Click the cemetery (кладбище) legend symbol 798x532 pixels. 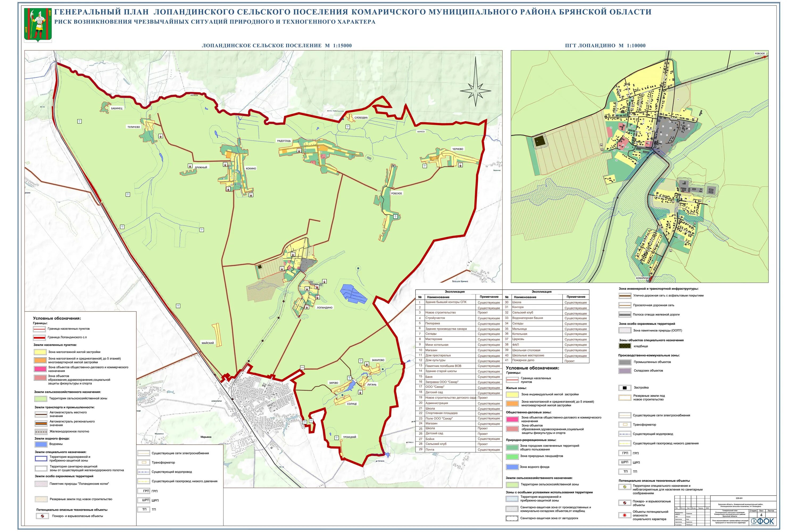tap(625, 346)
